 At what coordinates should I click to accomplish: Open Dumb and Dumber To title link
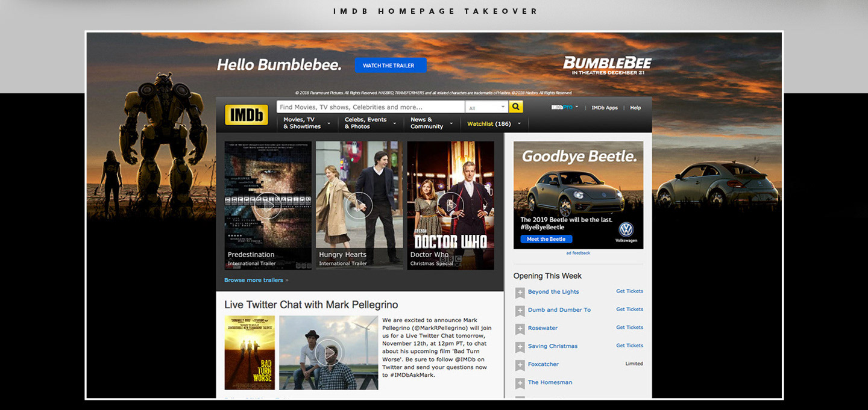[x=559, y=309]
